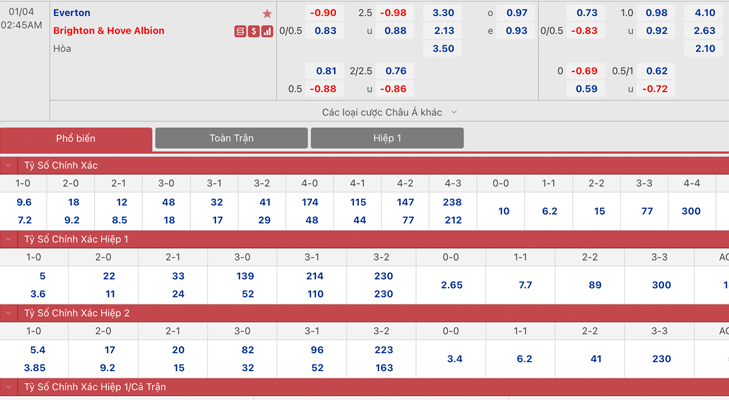The width and height of the screenshot is (729, 400).
Task: Collapse the Tỷ Số Chính Xác Hiệp 2 chevron
Action: 8,313
